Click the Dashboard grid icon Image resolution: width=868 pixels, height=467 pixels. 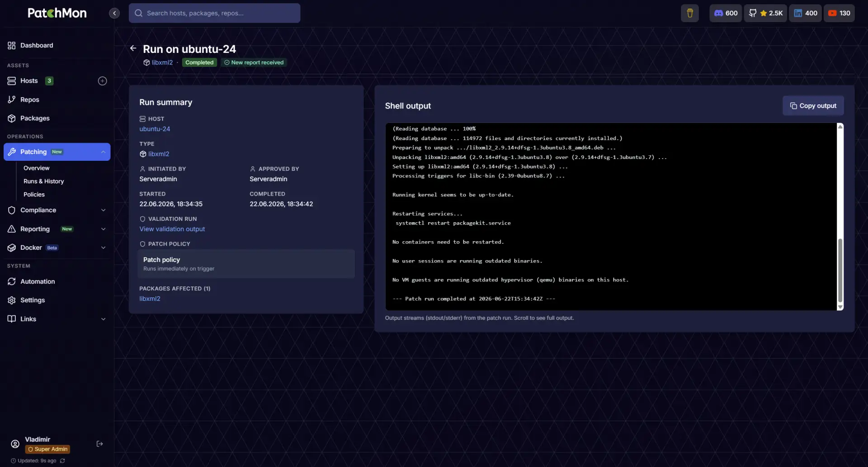(12, 45)
